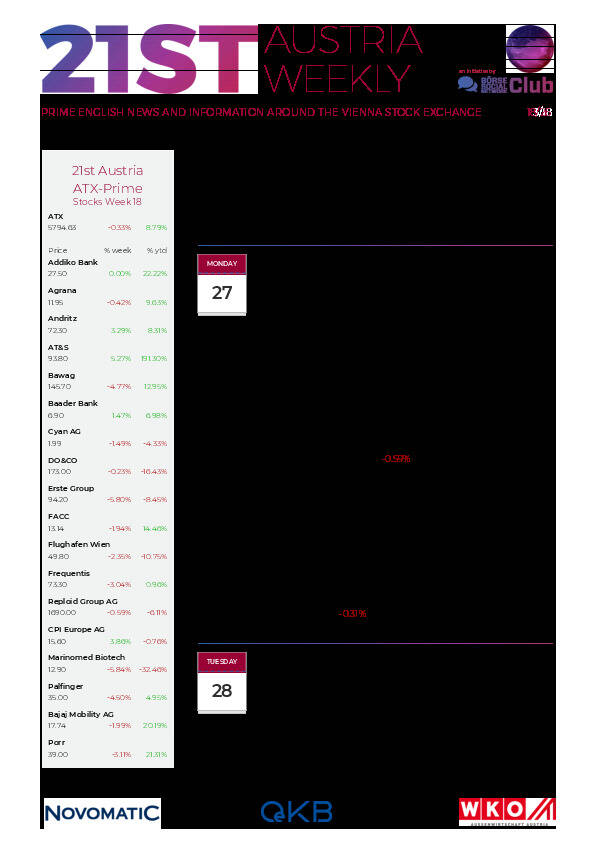Click the Vienna Stock Exchange tagline text

click(261, 112)
